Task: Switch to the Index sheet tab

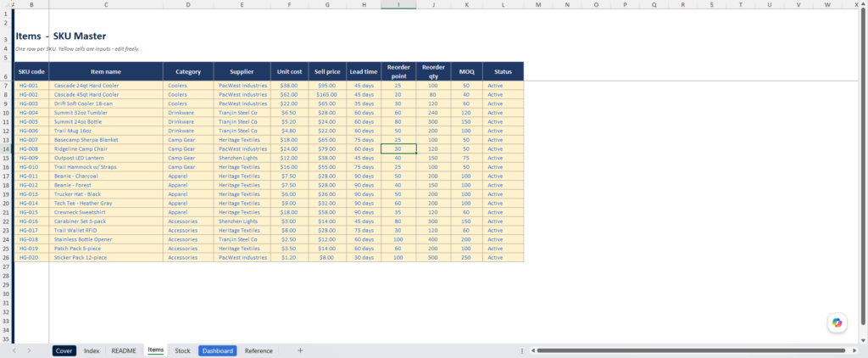Action: coord(92,351)
